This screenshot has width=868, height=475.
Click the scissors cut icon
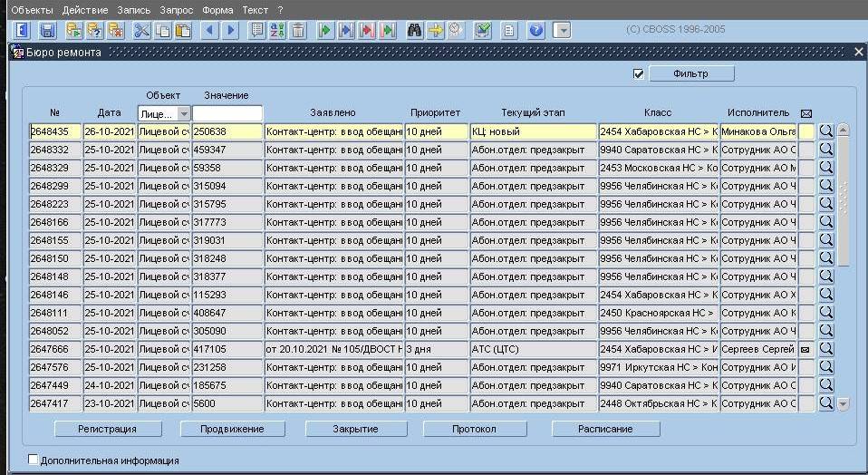pos(142,30)
